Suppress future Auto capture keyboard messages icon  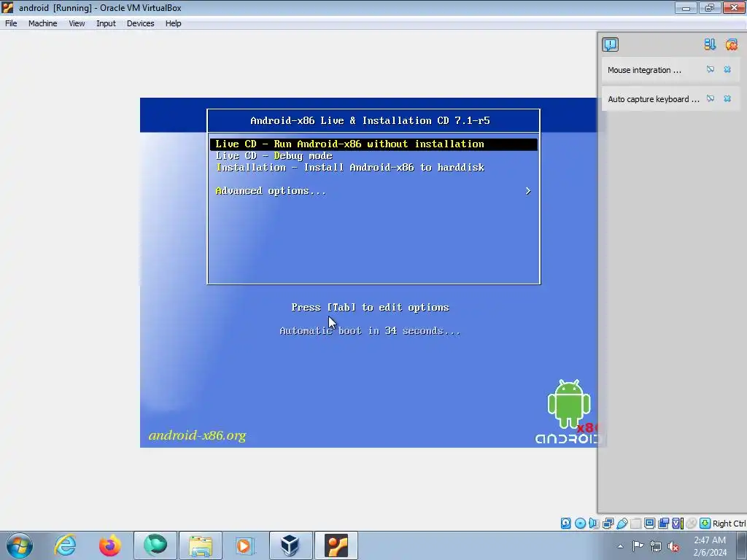(x=711, y=98)
